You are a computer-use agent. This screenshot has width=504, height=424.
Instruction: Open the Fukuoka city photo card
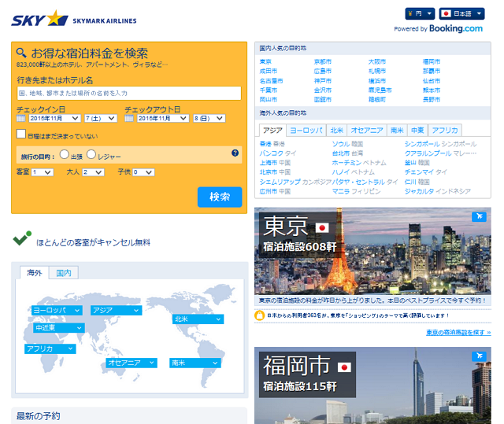(x=372, y=385)
